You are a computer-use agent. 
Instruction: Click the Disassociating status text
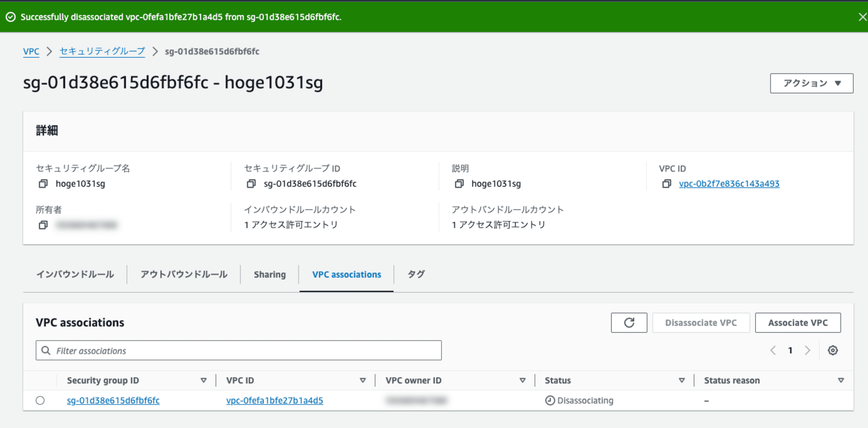click(585, 400)
